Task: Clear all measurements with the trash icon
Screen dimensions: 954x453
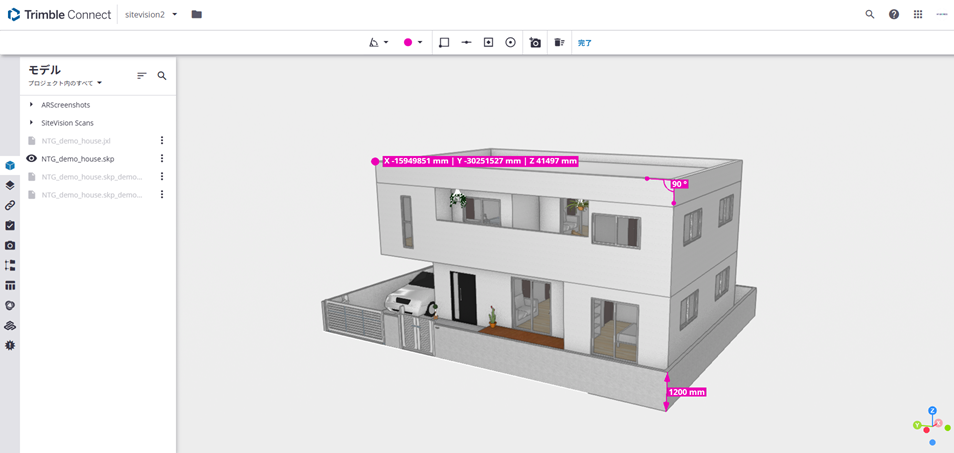Action: point(559,43)
